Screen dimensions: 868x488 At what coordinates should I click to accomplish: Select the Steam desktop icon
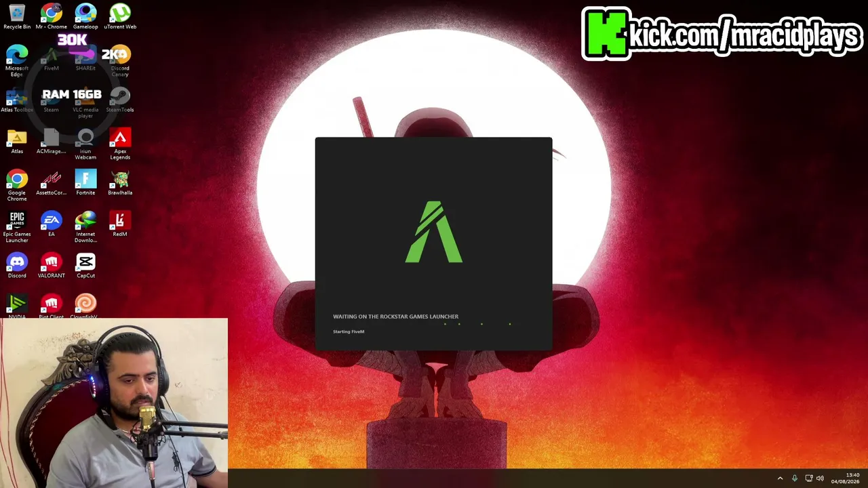(51, 100)
